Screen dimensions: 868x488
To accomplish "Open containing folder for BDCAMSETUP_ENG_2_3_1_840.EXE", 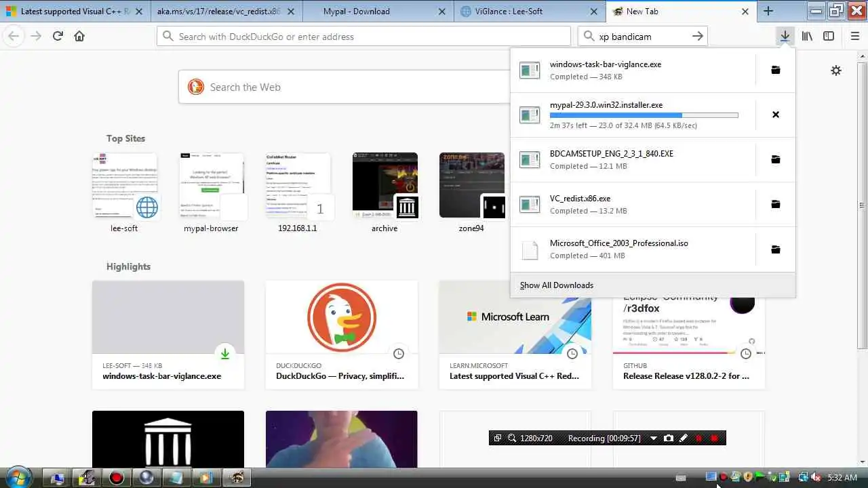I will (776, 159).
